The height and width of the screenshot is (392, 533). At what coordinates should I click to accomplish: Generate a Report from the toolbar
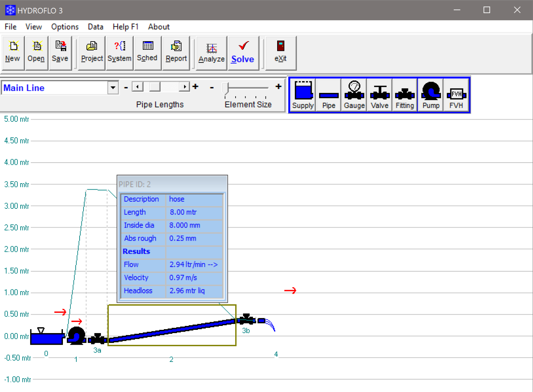(176, 53)
